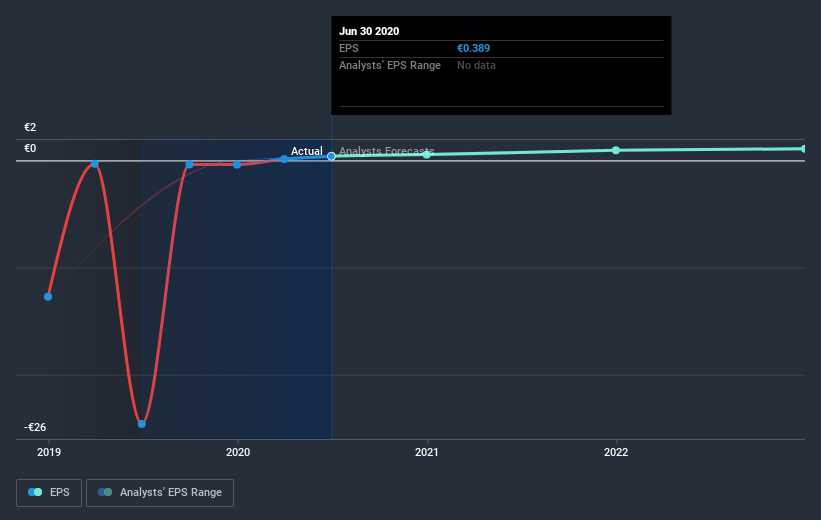Click the 2020 x-axis label
The width and height of the screenshot is (821, 520).
pos(238,452)
